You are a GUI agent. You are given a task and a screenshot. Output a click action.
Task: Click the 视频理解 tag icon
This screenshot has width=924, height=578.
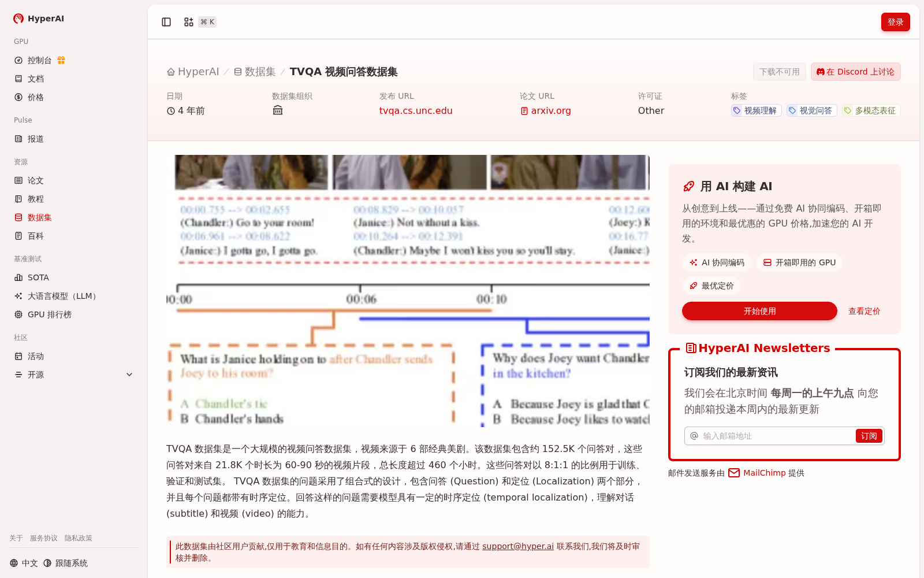point(737,110)
